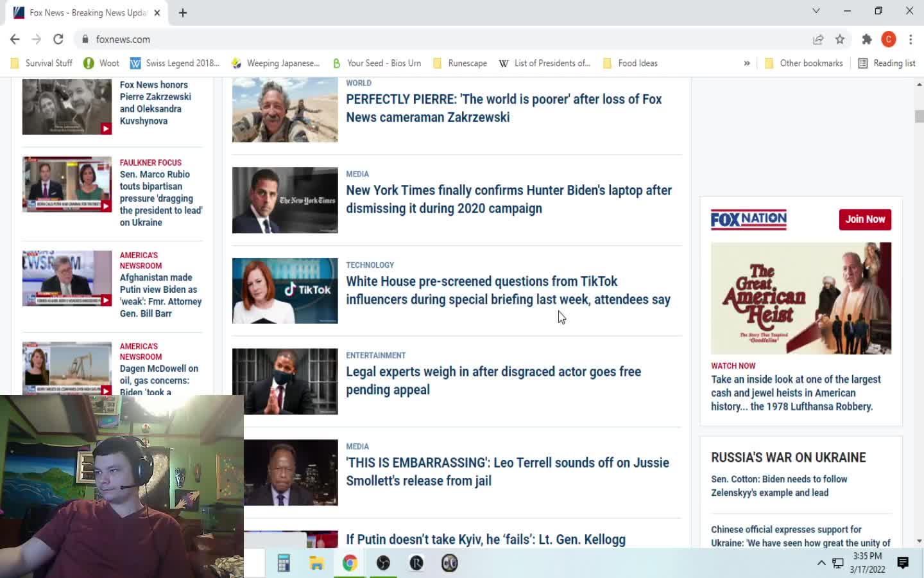The image size is (924, 578).
Task: Expand the hidden bookmarks chevron
Action: coord(747,63)
